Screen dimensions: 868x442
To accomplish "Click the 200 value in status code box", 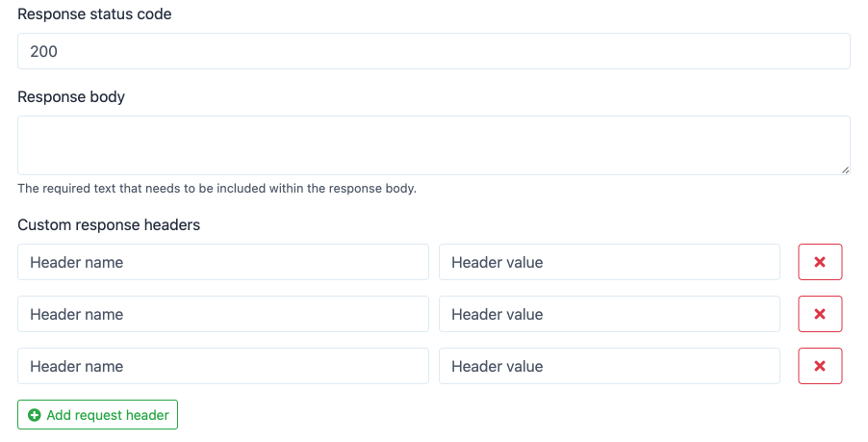I will coord(44,52).
